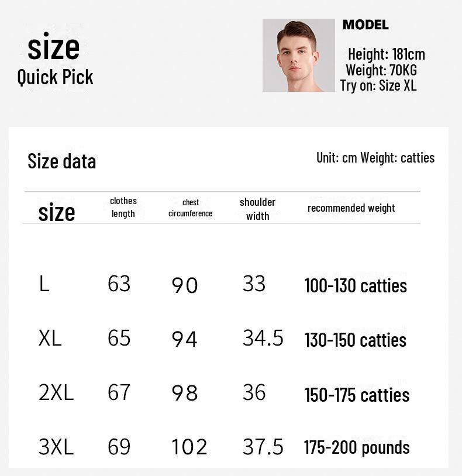Screen dimensions: 462x476
Task: Select the Height: 181cm text
Action: pyautogui.click(x=386, y=54)
